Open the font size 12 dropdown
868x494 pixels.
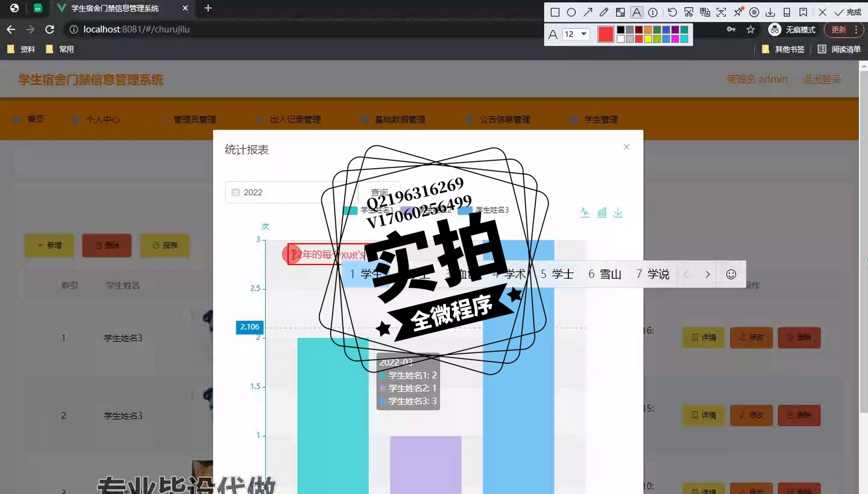(576, 34)
